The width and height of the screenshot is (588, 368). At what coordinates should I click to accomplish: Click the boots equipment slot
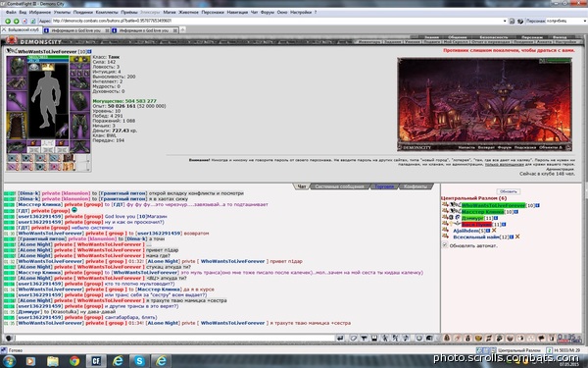coord(79,146)
